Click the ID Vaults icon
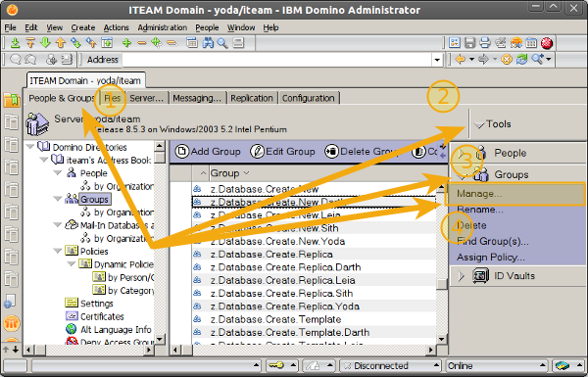 (x=481, y=276)
